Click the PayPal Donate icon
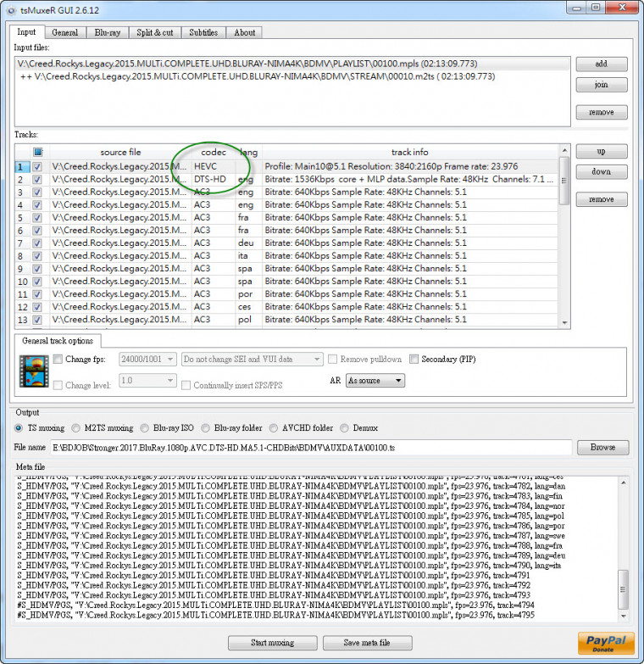Viewport: 644px width, 664px height. pos(605,643)
